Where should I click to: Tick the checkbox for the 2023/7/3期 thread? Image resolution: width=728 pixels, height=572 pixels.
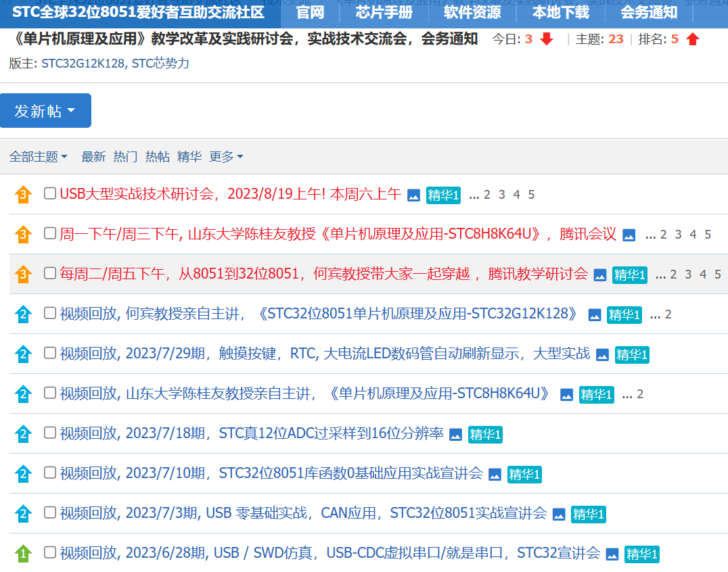click(x=49, y=513)
